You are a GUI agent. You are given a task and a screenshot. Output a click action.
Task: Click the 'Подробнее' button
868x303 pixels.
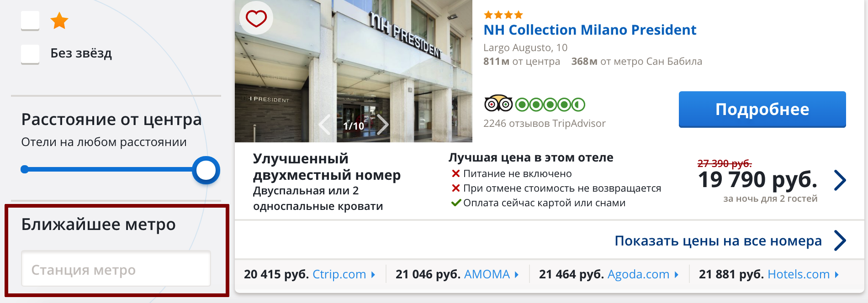[x=762, y=110]
